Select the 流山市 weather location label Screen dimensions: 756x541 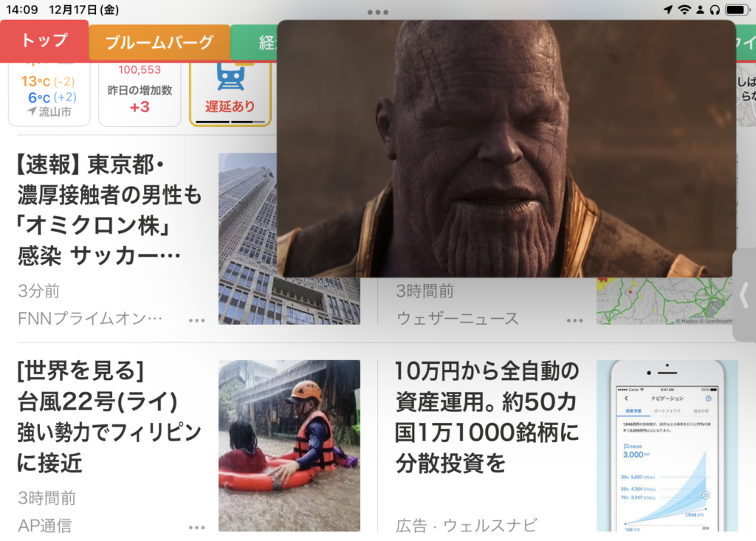tap(55, 112)
